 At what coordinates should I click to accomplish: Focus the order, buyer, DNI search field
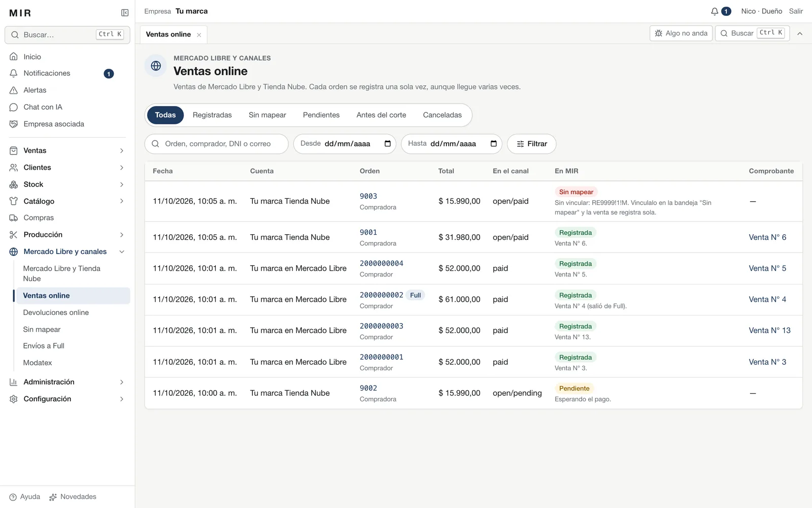[x=217, y=144]
